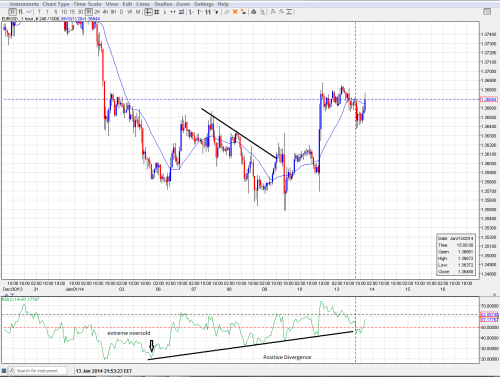Switch to the 1H timeframe button

tap(89, 12)
